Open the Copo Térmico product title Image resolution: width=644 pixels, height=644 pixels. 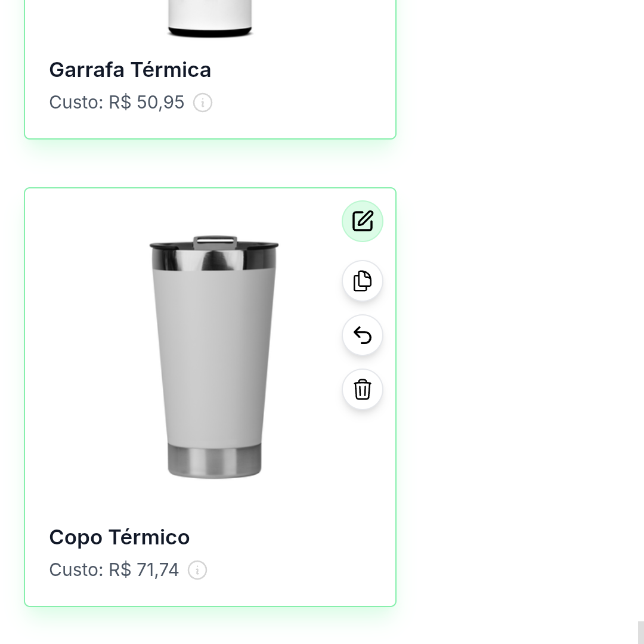tap(119, 537)
